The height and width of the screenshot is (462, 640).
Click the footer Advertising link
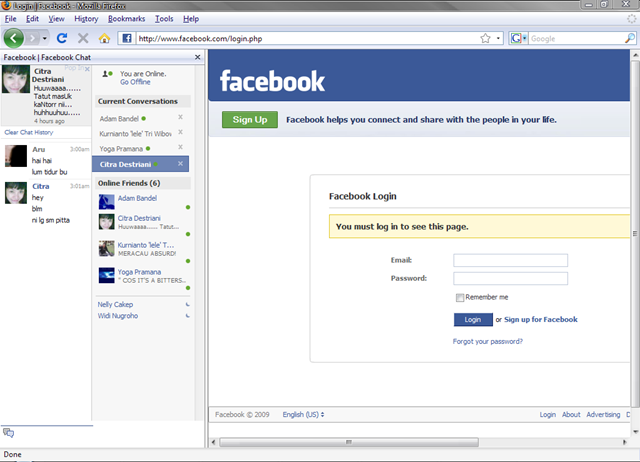pos(603,415)
